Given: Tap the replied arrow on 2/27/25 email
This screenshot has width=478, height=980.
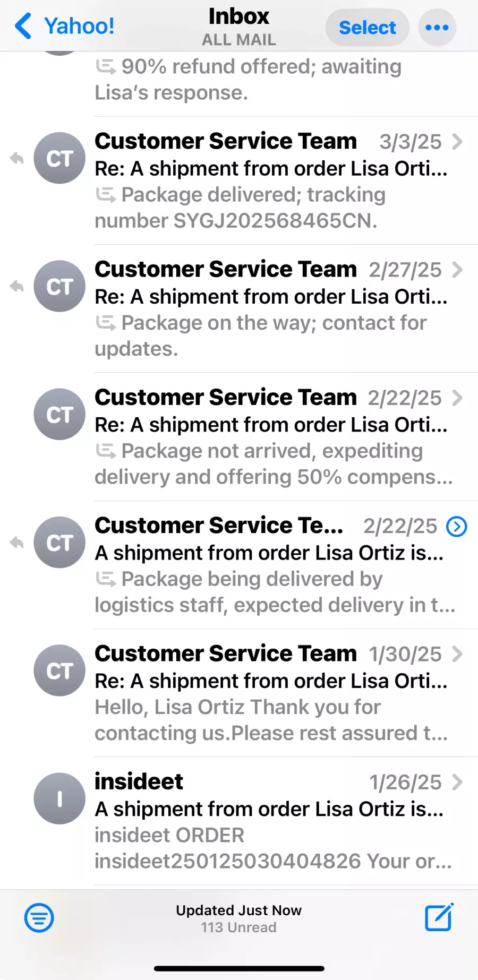Looking at the screenshot, I should [17, 286].
